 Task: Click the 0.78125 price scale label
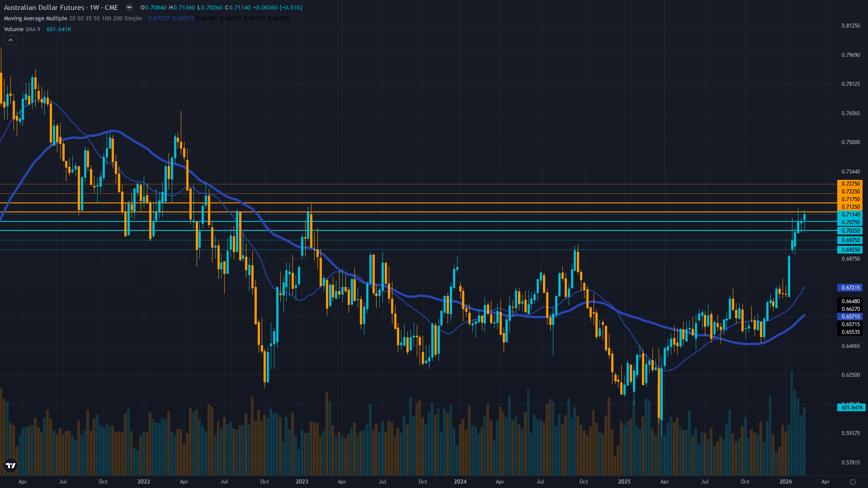[x=850, y=84]
